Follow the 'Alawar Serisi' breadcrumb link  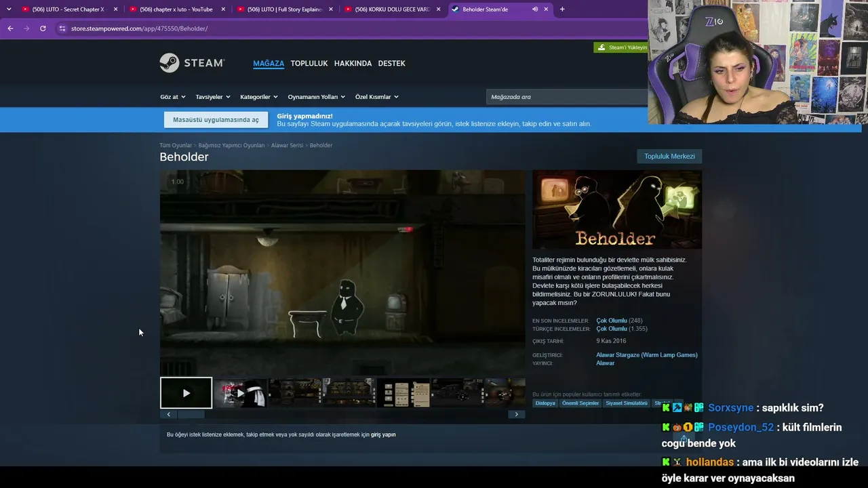tap(287, 146)
